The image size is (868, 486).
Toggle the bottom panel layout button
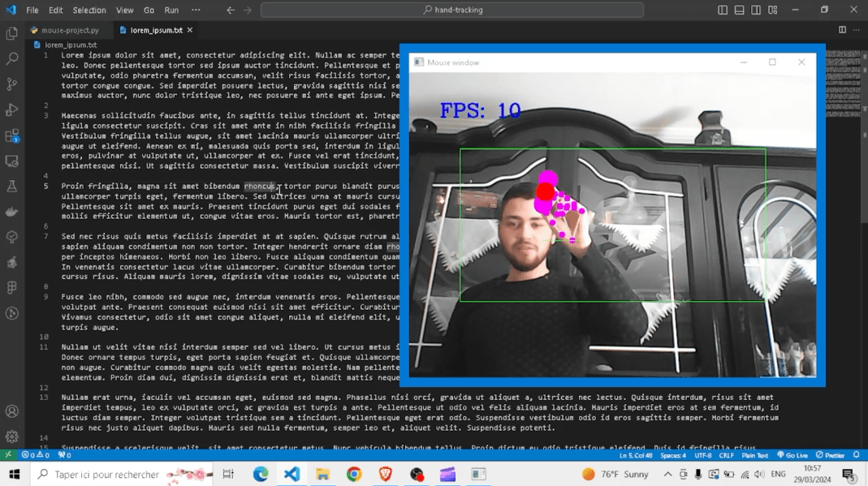pos(739,10)
